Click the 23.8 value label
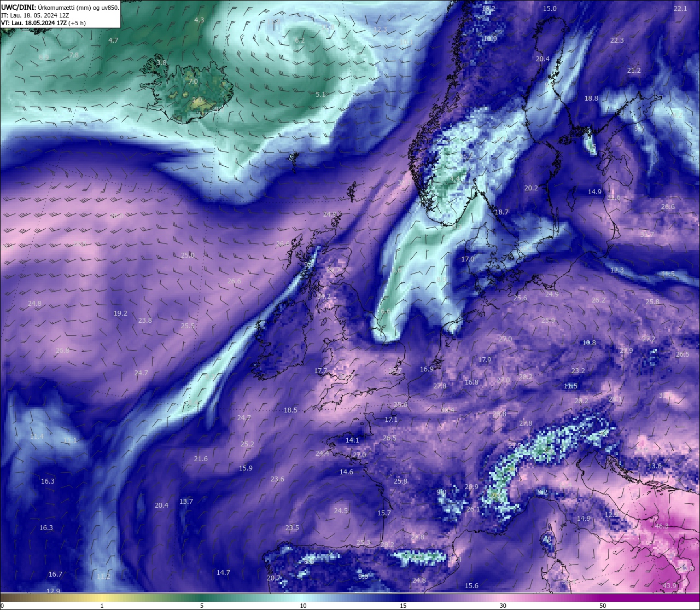The width and height of the screenshot is (700, 610). [x=145, y=321]
